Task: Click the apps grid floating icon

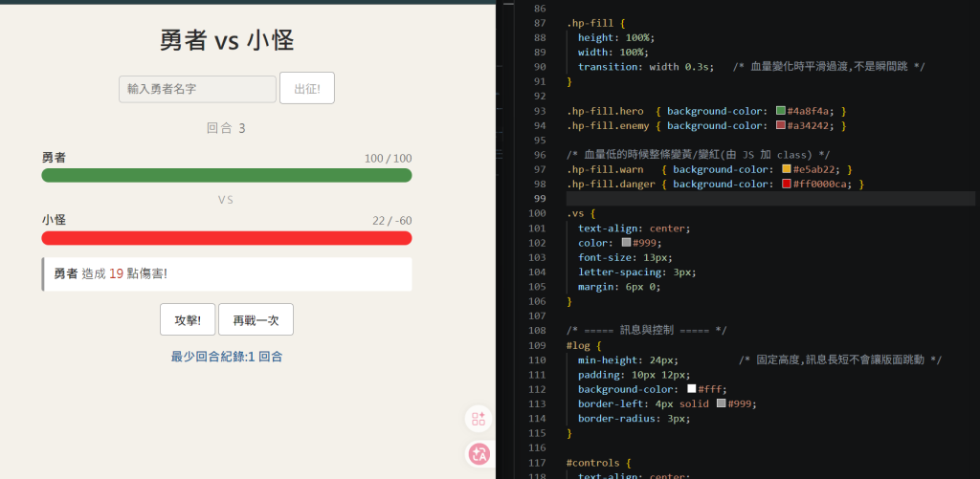Action: 479,419
